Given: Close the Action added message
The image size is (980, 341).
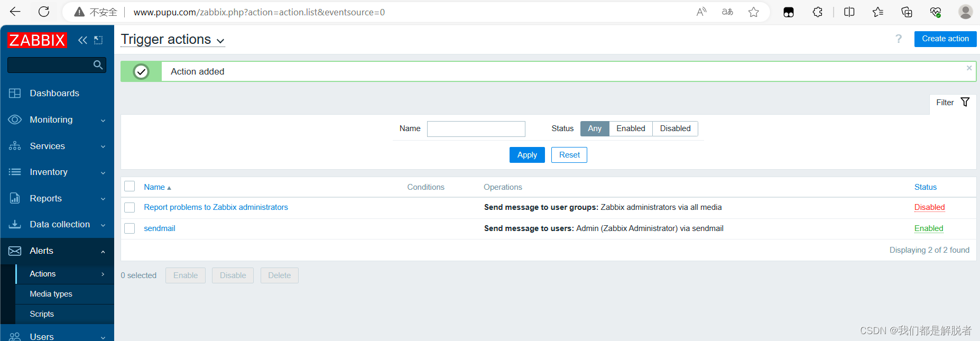Looking at the screenshot, I should (969, 68).
